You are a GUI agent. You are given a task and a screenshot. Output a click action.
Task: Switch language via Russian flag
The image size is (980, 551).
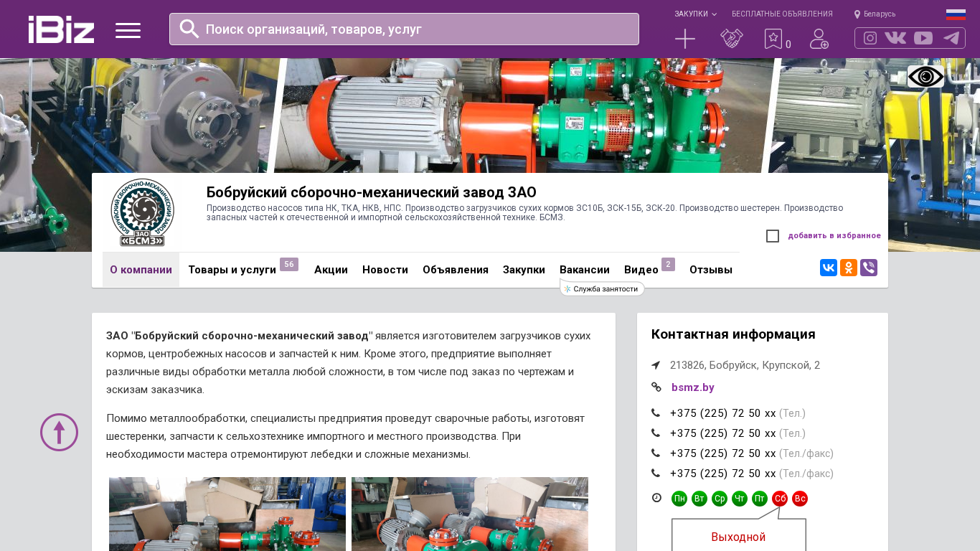(x=956, y=14)
